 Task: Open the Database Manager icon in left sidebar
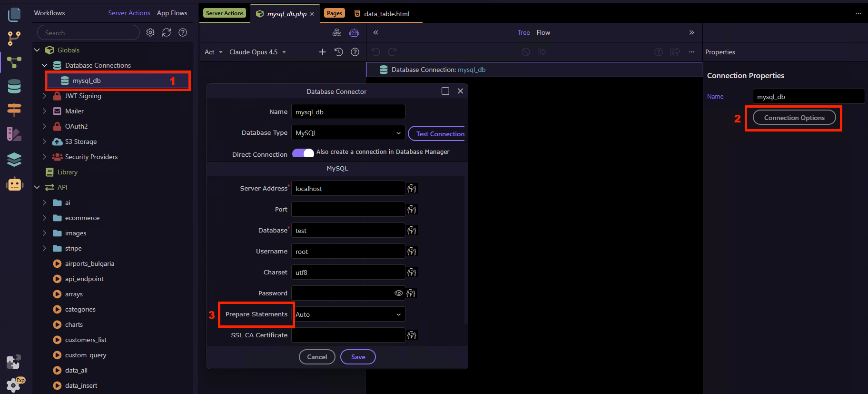[x=14, y=86]
